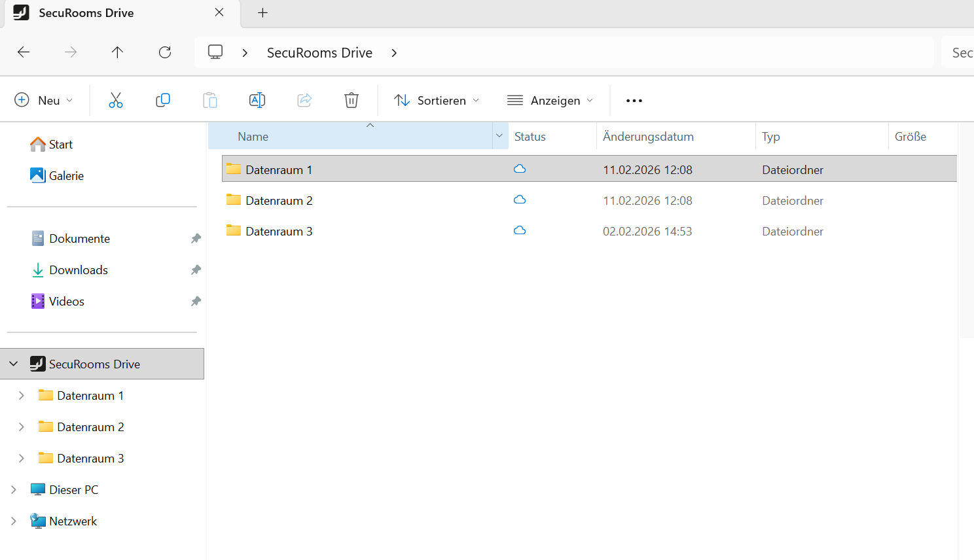Sort by the Änderungsdatum column header
Viewport: 974px width, 560px height.
[x=648, y=137]
